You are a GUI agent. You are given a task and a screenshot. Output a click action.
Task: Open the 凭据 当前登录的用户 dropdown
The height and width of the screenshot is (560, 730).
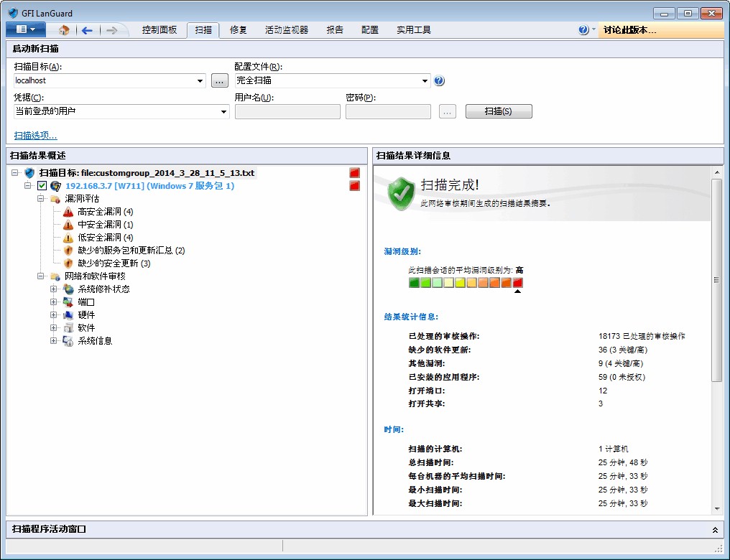[223, 111]
